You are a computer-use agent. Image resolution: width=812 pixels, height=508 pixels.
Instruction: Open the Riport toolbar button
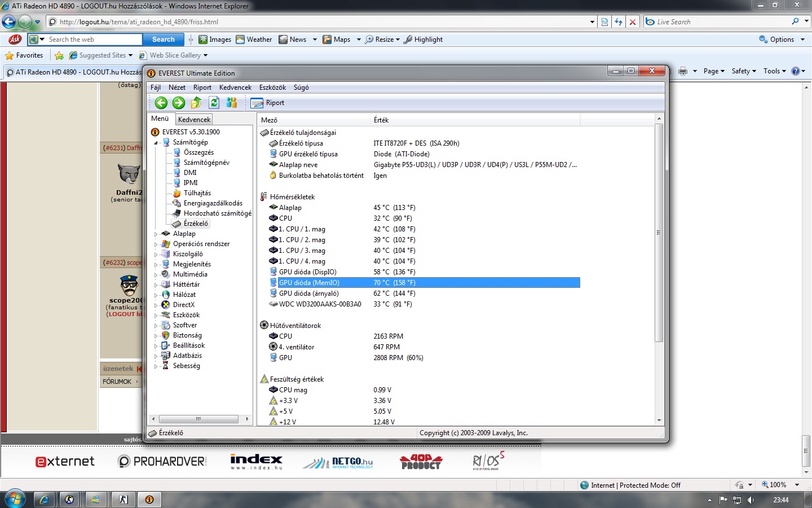[268, 103]
